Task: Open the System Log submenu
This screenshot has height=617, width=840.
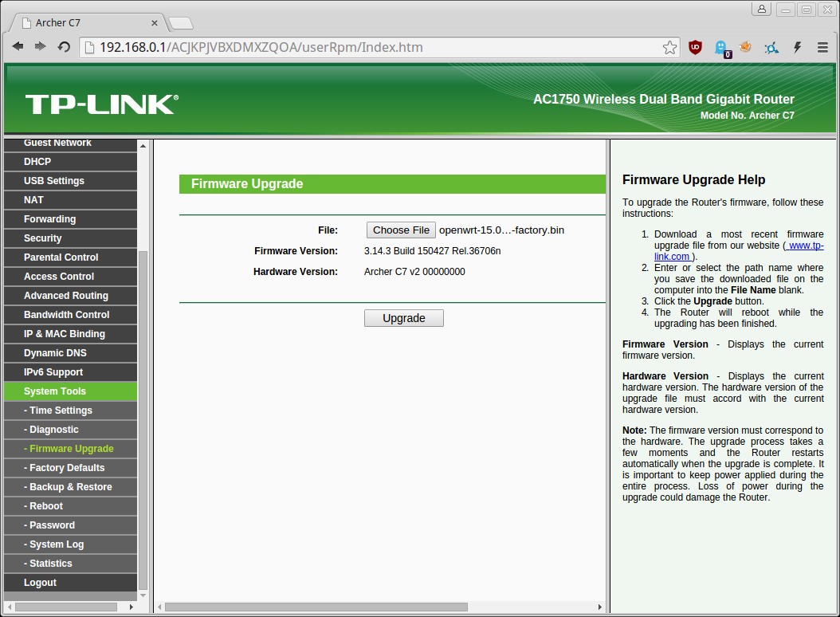Action: pos(71,544)
